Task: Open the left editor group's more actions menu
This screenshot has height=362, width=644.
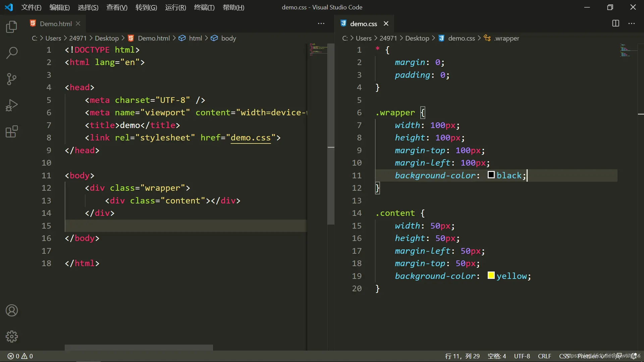Action: (321, 23)
